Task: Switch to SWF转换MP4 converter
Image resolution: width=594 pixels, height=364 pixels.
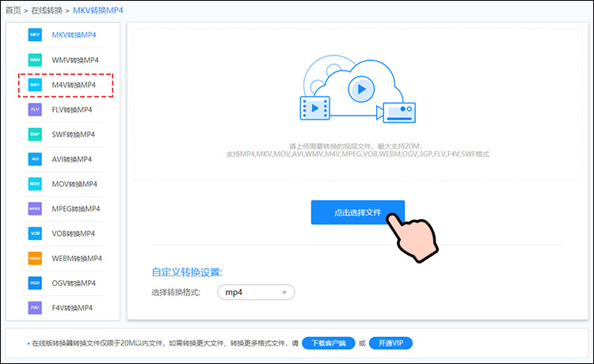Action: point(73,135)
